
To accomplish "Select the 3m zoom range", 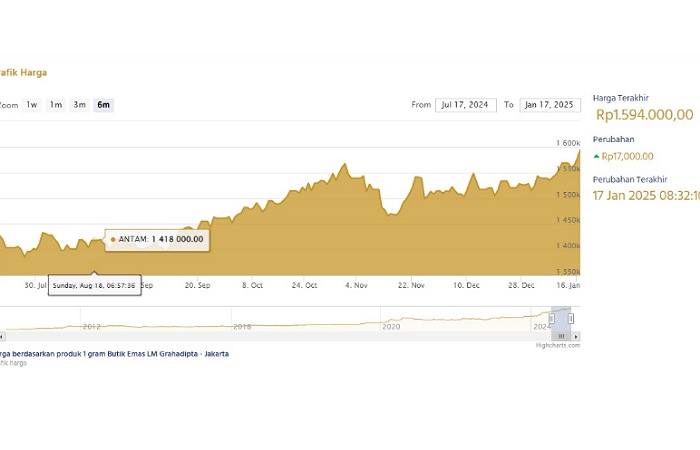I will [x=79, y=105].
